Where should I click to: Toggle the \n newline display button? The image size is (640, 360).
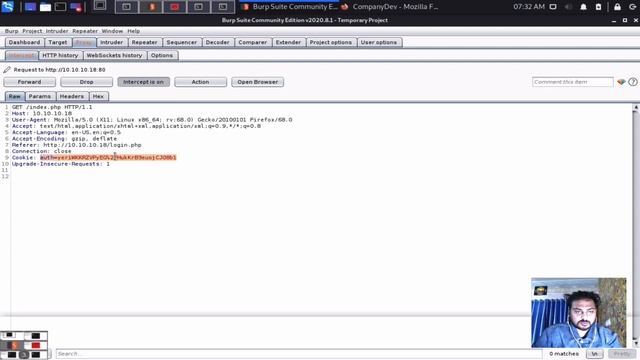click(595, 354)
